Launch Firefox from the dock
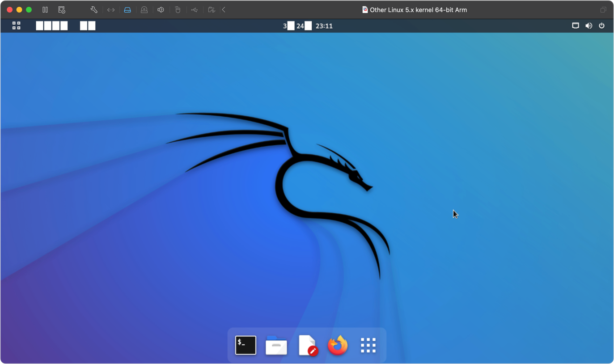614x364 pixels. tap(338, 345)
